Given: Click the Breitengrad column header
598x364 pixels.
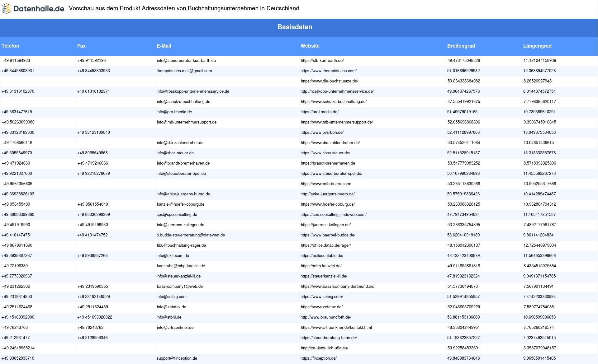Looking at the screenshot, I should coord(461,46).
